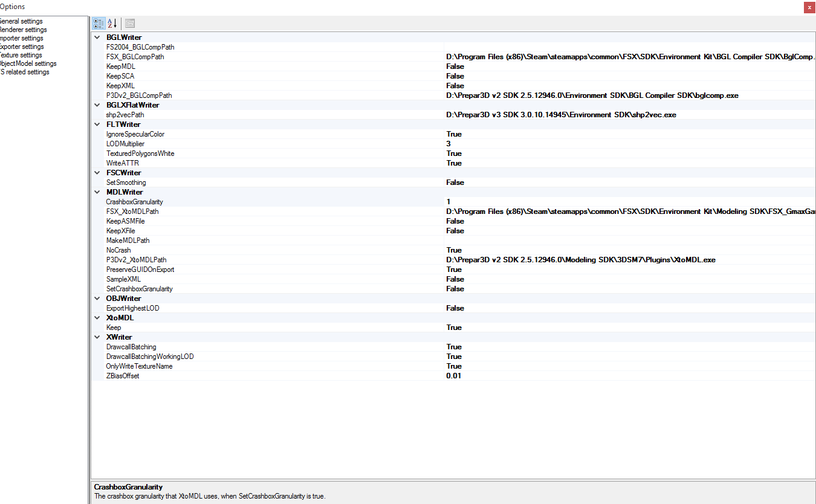Open the Property Pages icon
816x504 pixels.
pyautogui.click(x=129, y=23)
